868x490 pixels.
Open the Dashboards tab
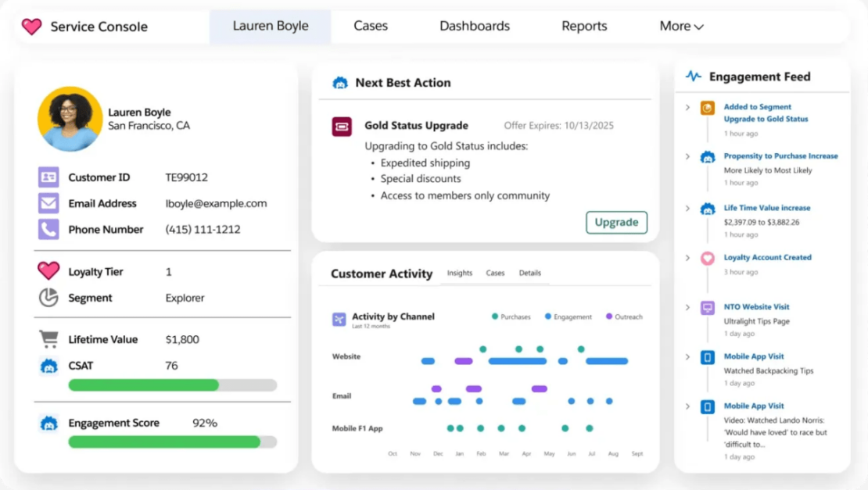tap(474, 26)
